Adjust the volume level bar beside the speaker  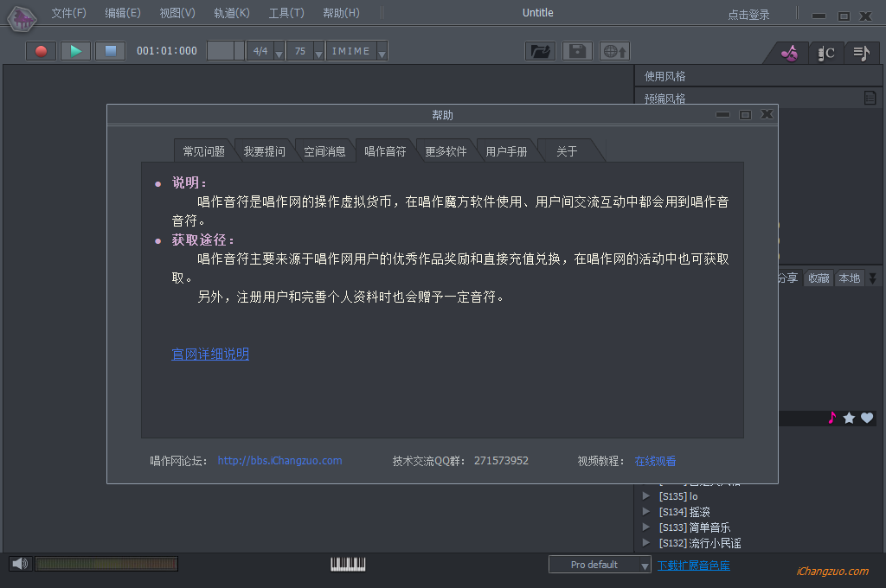pyautogui.click(x=106, y=563)
